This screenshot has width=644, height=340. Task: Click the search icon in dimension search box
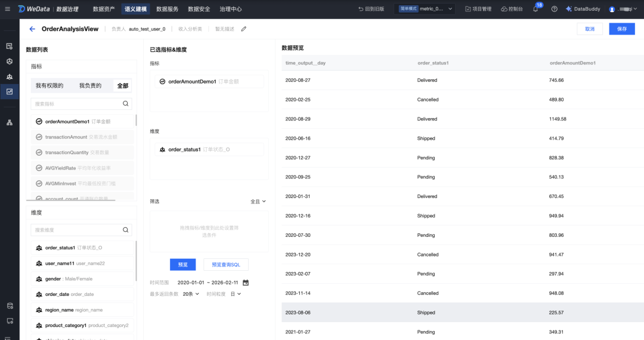(x=126, y=230)
